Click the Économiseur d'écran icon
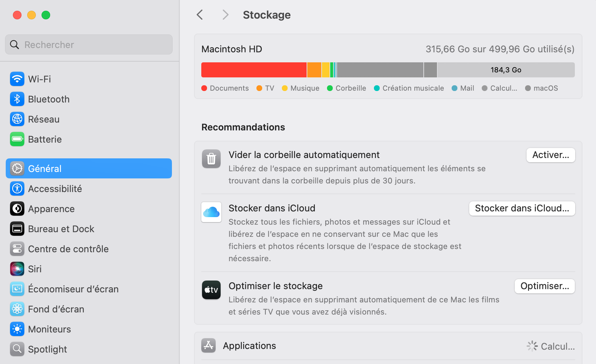The height and width of the screenshot is (364, 596). click(x=17, y=289)
